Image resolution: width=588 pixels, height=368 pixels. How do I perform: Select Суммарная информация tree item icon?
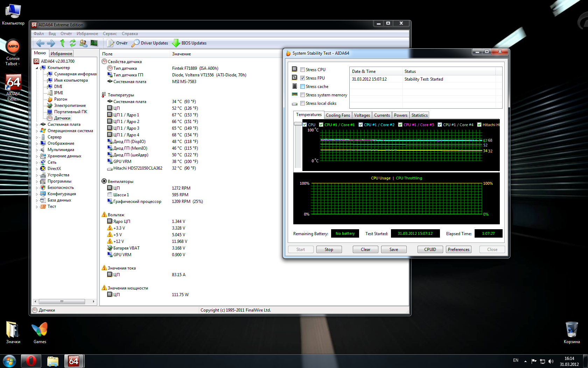(x=50, y=74)
